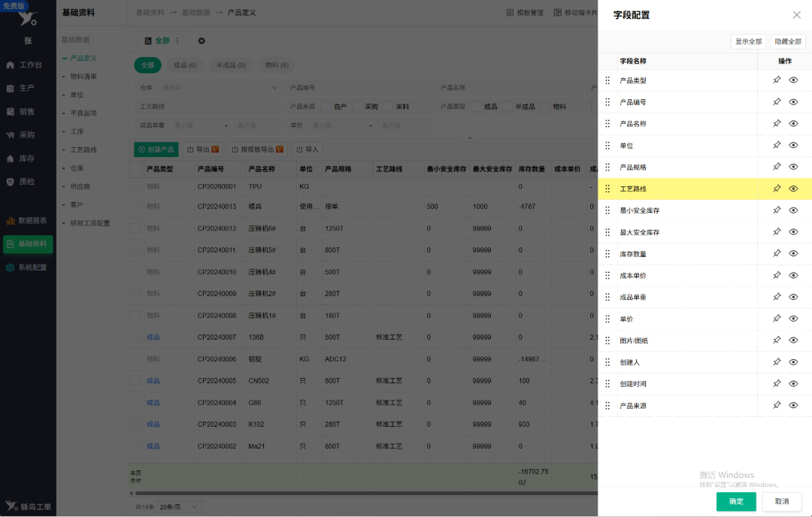Toggle visibility of 成品单重 field
This screenshot has height=517, width=812.
coord(793,297)
